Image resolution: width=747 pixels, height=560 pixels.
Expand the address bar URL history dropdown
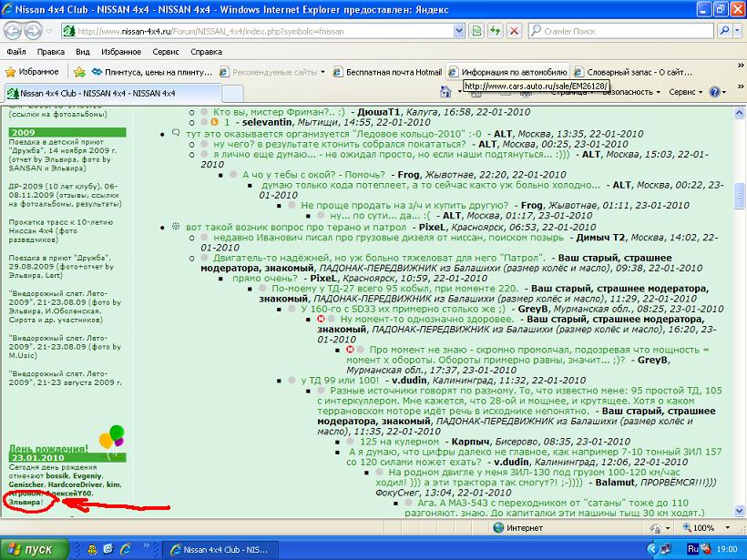click(459, 32)
